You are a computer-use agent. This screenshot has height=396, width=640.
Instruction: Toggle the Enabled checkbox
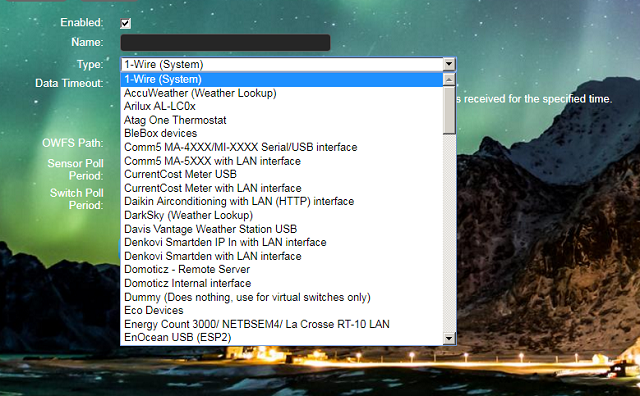pyautogui.click(x=125, y=23)
